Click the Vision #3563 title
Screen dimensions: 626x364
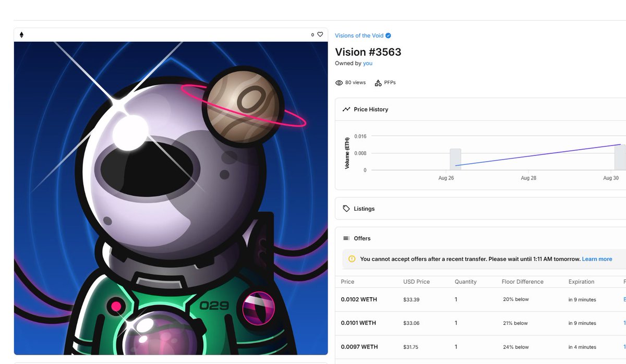point(368,52)
